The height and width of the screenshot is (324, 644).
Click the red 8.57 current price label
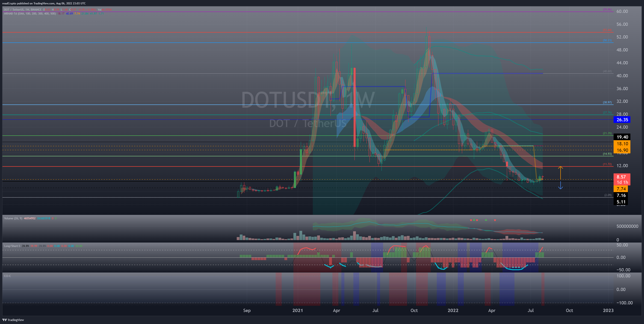click(x=622, y=179)
